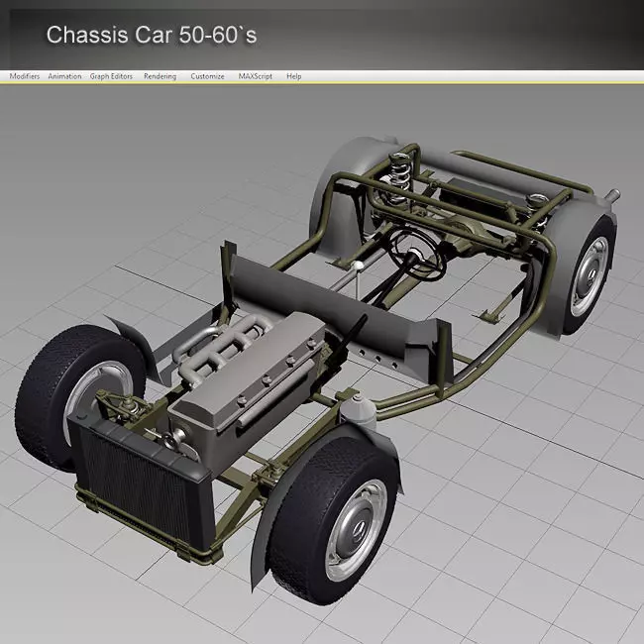This screenshot has height=644, width=644.
Task: Open the Help menu
Action: (293, 76)
